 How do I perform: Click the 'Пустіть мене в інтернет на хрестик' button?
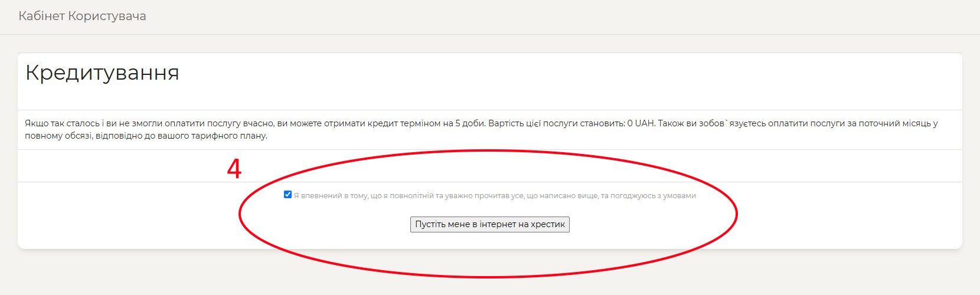pos(490,224)
